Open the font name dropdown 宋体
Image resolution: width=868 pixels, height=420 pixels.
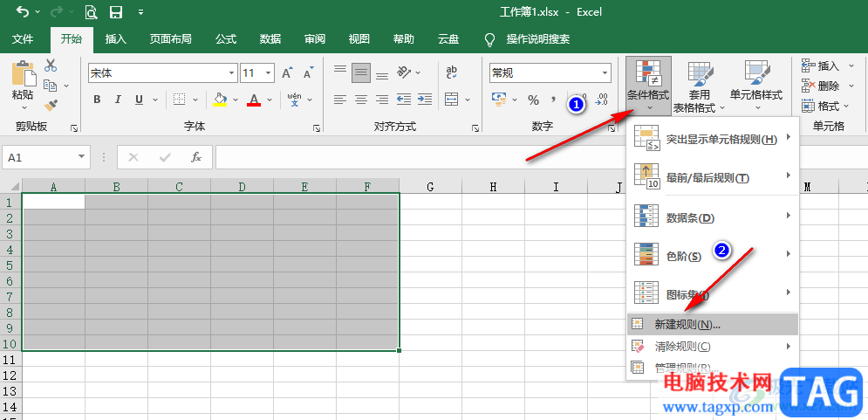click(232, 73)
